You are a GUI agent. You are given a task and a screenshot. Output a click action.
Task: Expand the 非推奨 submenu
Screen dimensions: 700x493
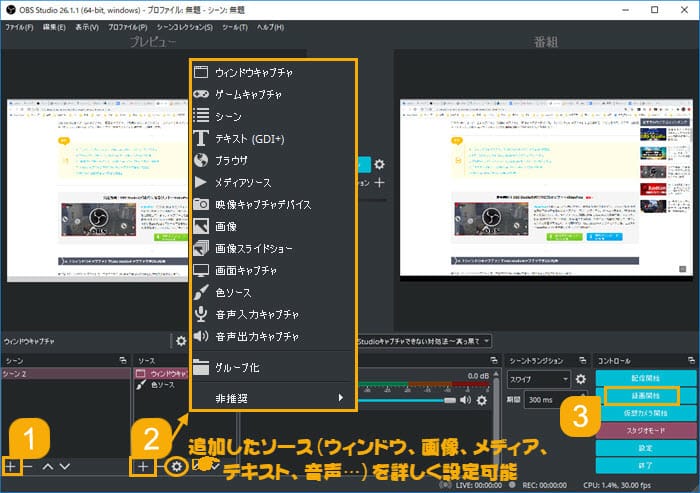click(x=273, y=398)
